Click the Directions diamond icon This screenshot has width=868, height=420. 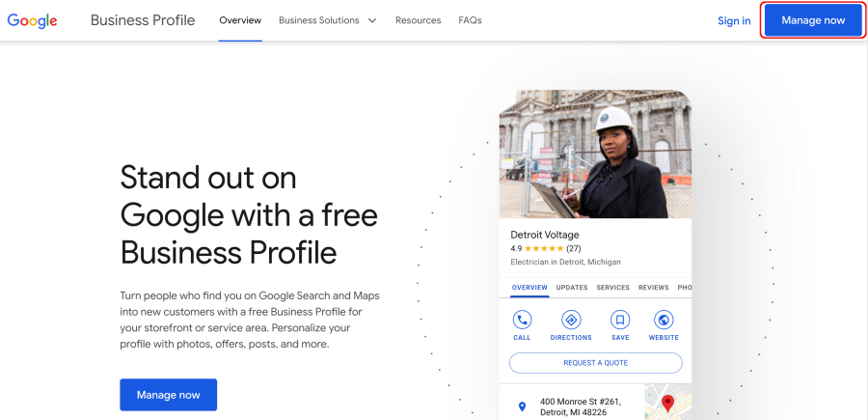(x=571, y=320)
